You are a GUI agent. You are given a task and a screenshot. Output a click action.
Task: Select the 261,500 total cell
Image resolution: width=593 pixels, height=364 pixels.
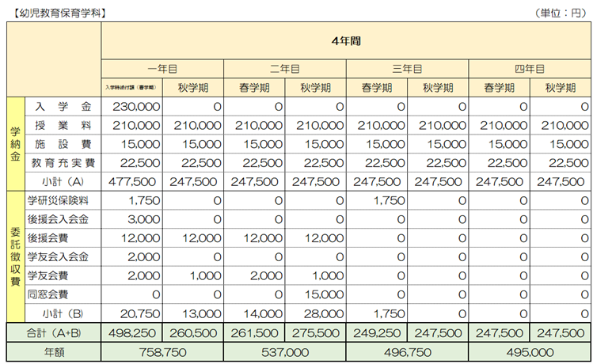click(254, 333)
